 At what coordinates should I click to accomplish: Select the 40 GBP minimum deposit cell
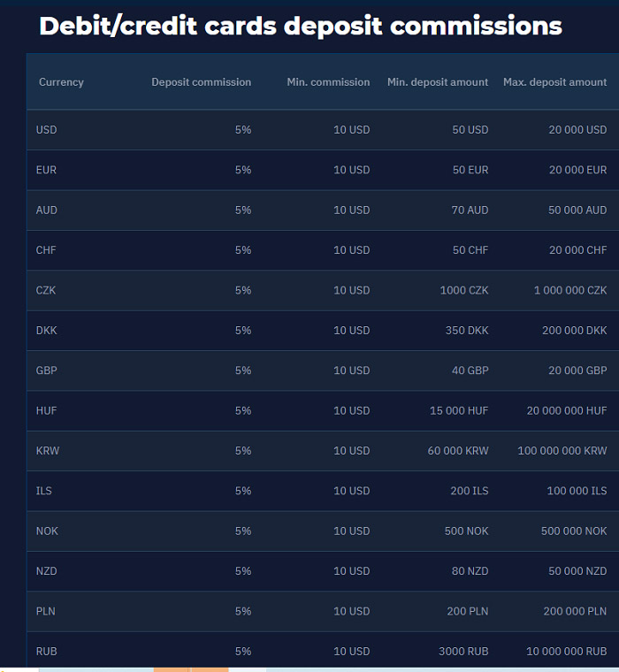click(470, 370)
